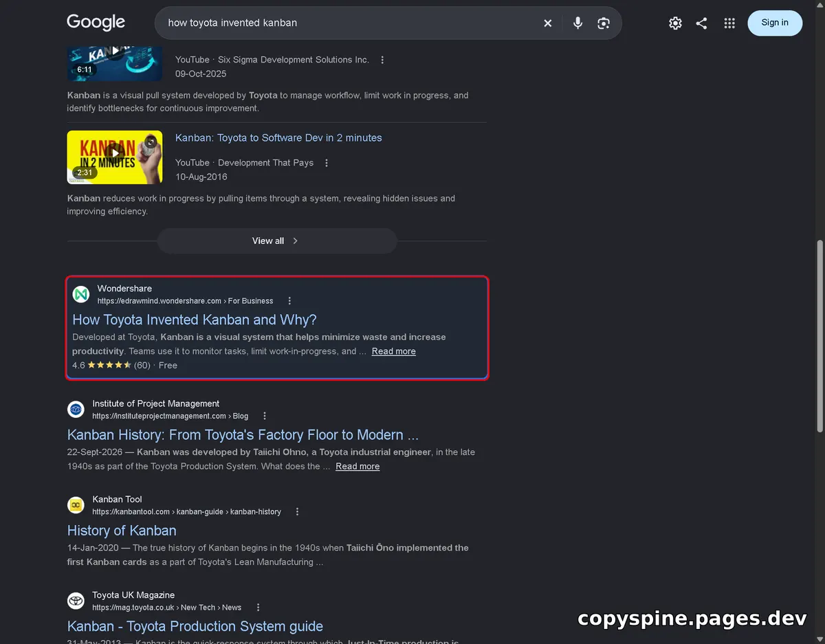The height and width of the screenshot is (644, 825).
Task: Start voice search with microphone icon
Action: pos(577,23)
